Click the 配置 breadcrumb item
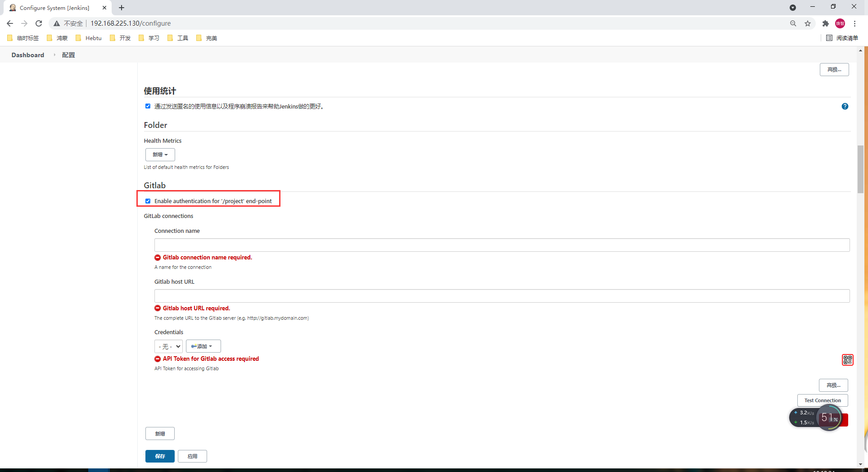 click(x=68, y=55)
